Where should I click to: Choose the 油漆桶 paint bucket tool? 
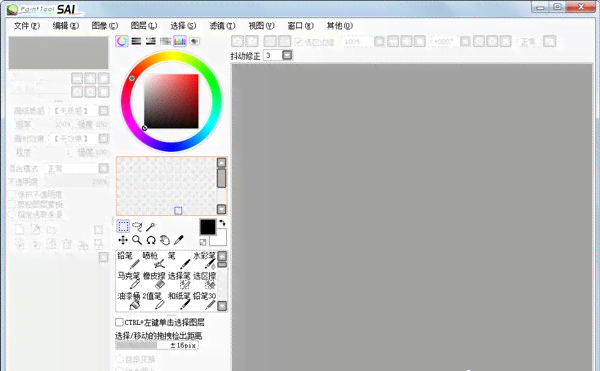coord(128,301)
